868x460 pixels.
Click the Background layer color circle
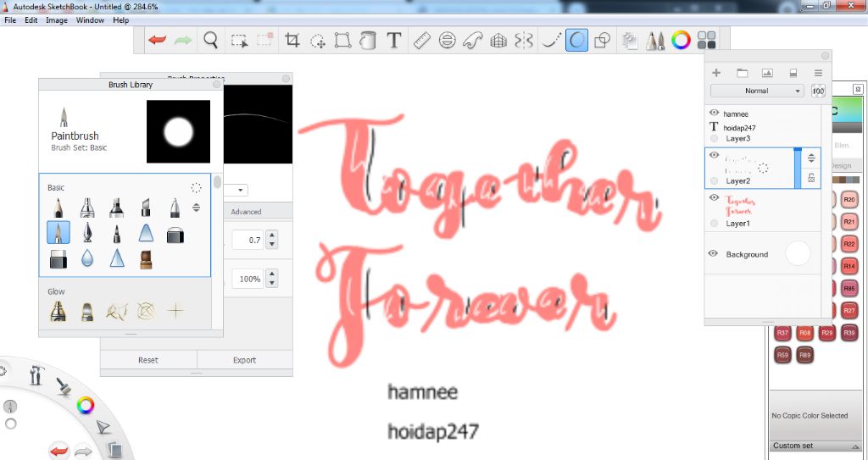click(x=797, y=253)
